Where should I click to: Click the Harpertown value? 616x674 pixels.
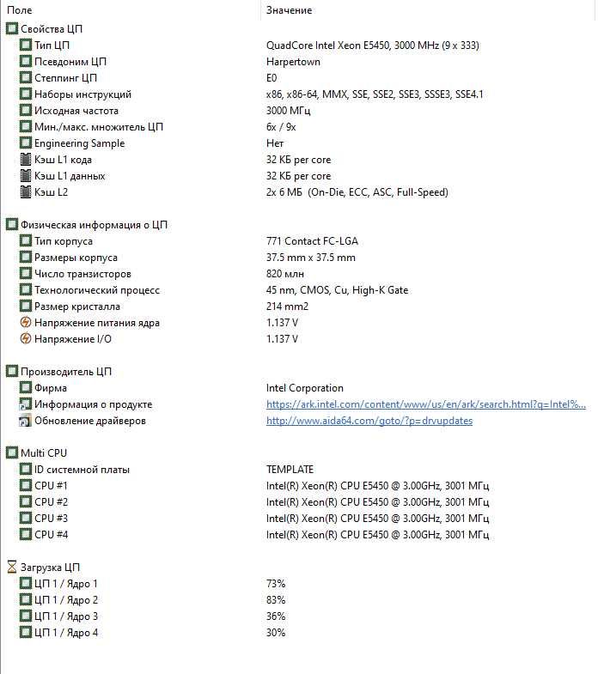[x=293, y=62]
